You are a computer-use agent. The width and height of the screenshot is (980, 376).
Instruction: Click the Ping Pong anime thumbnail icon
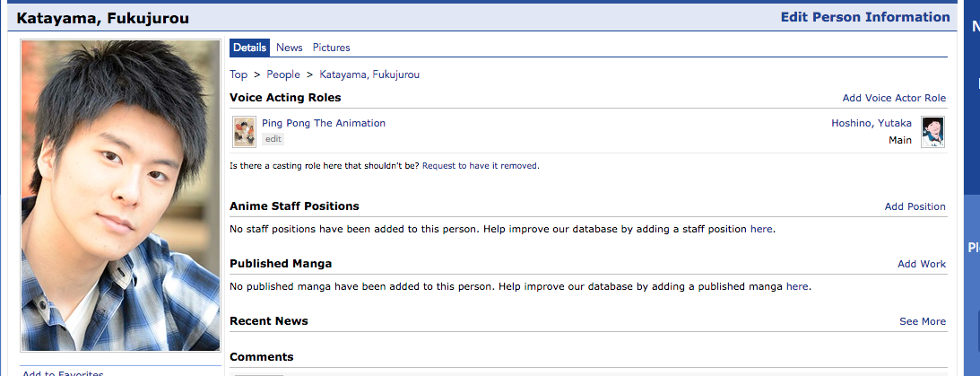coord(244,132)
